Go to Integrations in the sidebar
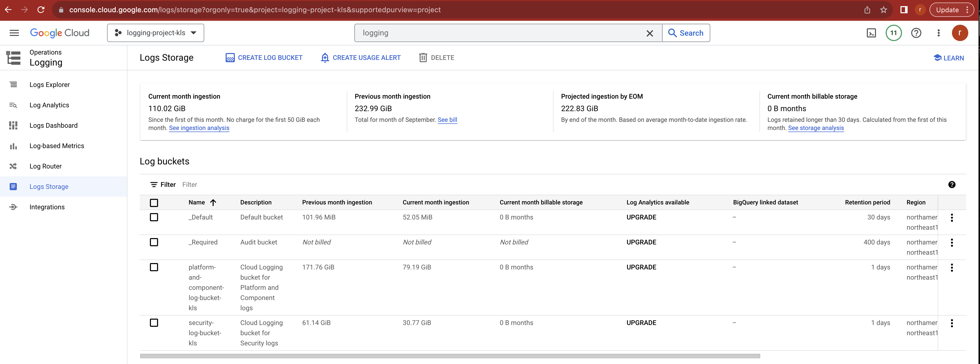 click(x=47, y=206)
